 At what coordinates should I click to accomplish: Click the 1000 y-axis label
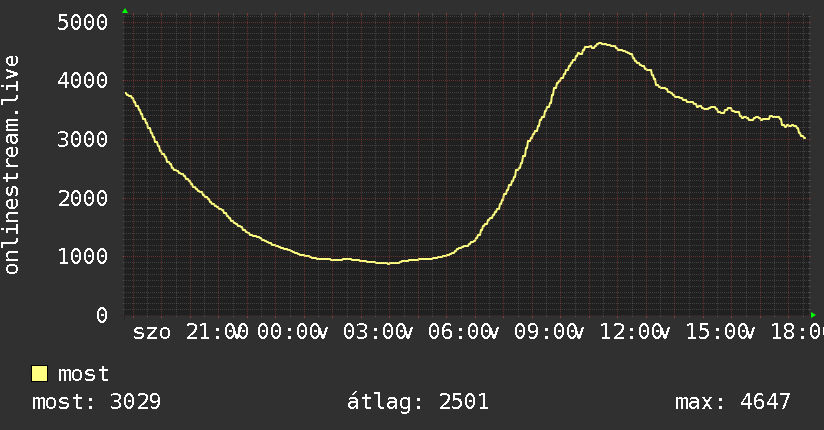click(83, 257)
